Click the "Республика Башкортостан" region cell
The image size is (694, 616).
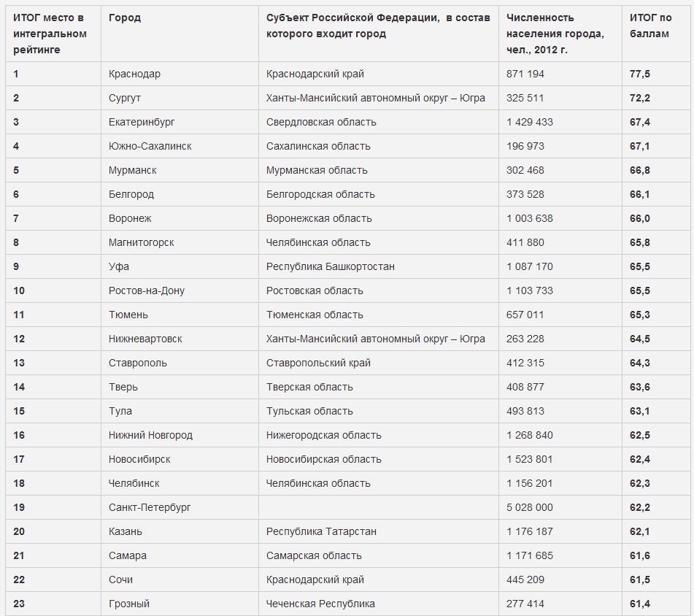pos(331,266)
